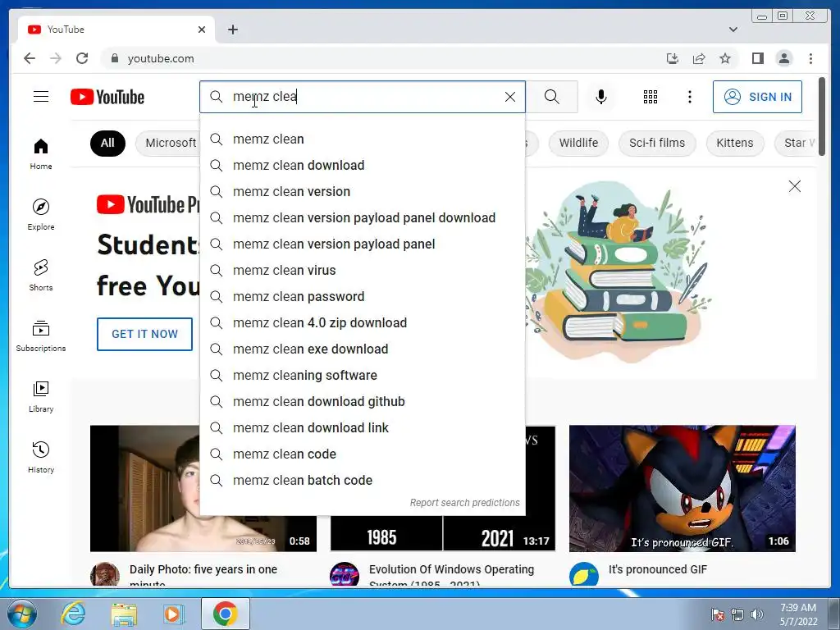Open the YouTube apps grid
The width and height of the screenshot is (840, 630).
click(x=651, y=97)
